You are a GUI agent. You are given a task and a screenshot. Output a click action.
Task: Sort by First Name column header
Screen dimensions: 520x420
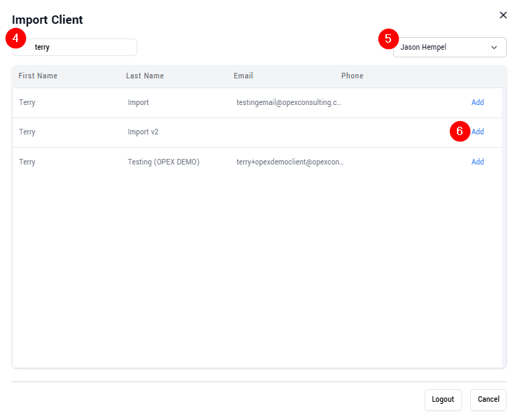(38, 76)
